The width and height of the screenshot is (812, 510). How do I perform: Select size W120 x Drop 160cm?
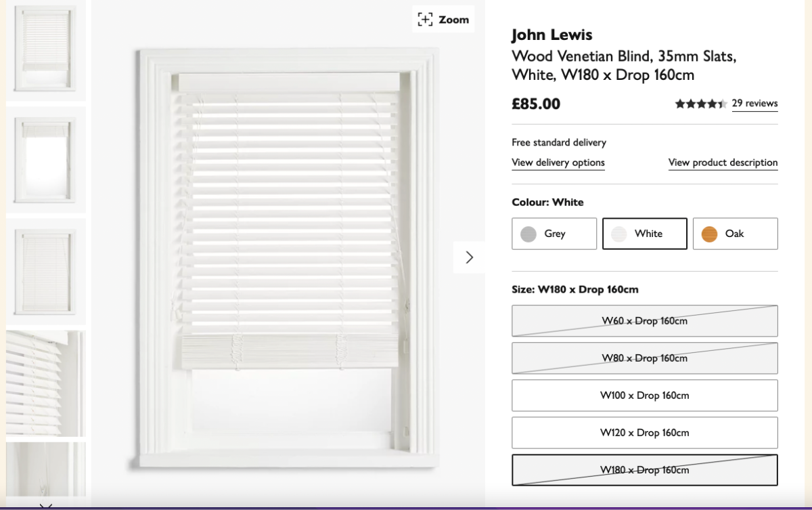click(645, 433)
